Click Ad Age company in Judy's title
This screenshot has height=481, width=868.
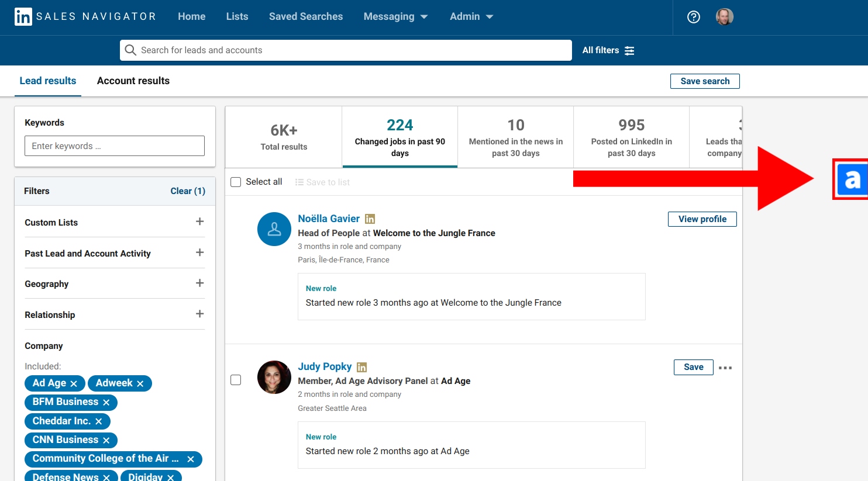point(456,381)
